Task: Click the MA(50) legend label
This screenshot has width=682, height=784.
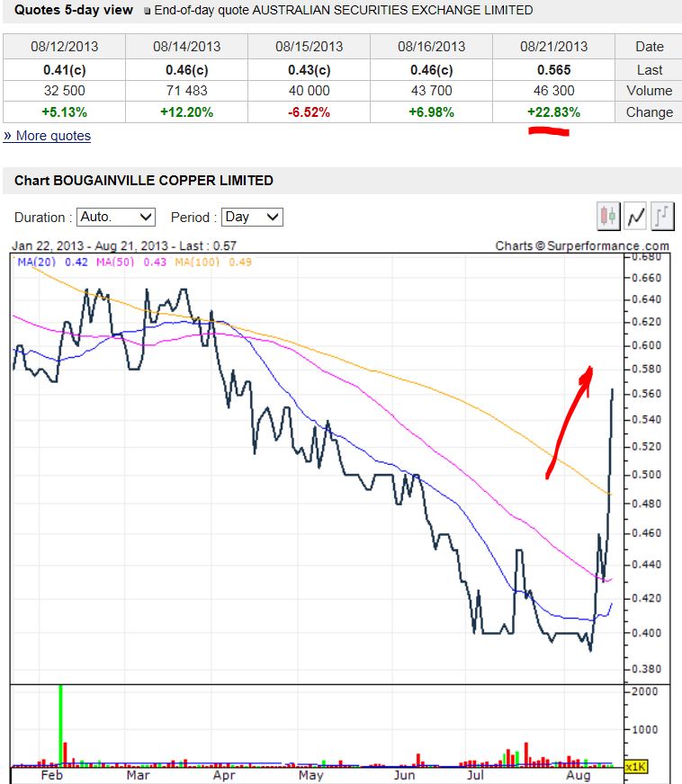Action: 115,262
